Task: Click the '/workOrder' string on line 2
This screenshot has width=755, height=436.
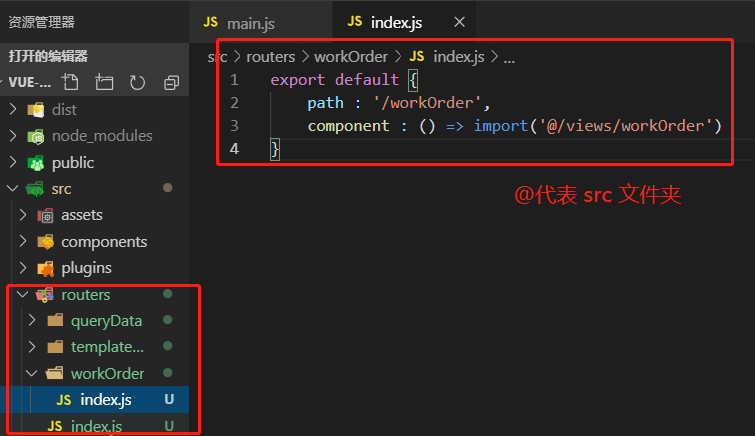Action: click(x=428, y=103)
